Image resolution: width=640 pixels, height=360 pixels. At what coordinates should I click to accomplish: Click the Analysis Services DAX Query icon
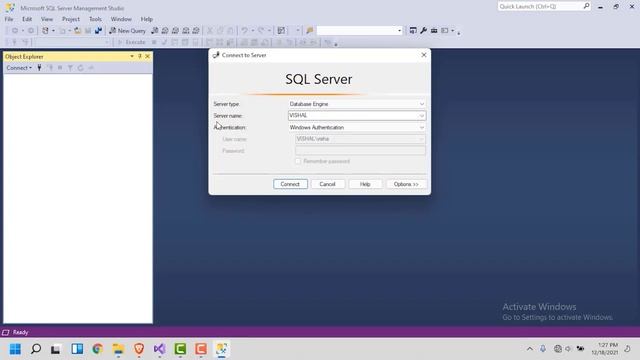click(196, 31)
